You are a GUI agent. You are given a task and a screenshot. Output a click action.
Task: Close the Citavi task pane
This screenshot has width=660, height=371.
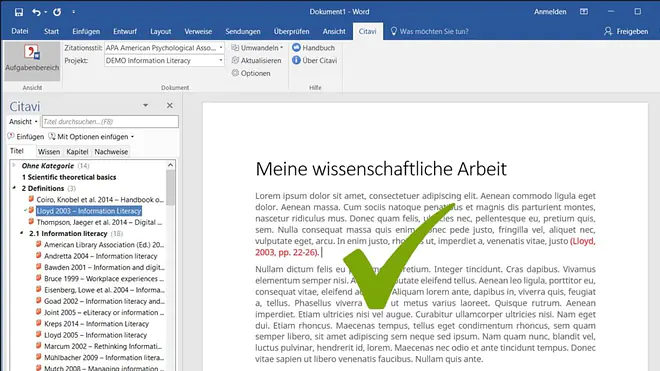pyautogui.click(x=170, y=105)
